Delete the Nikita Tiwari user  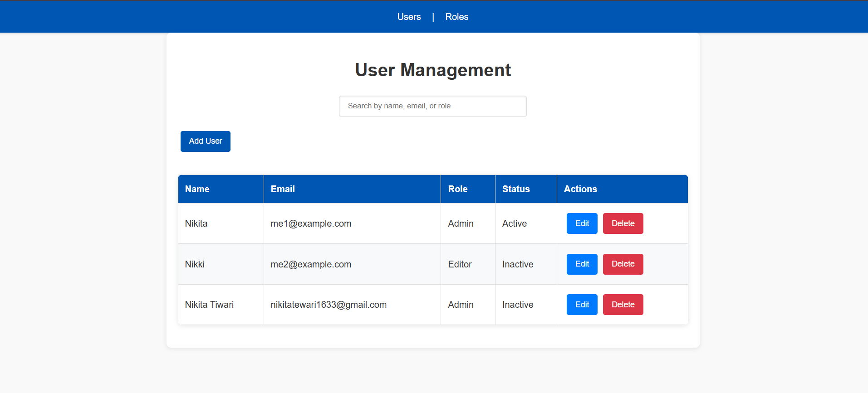623,305
